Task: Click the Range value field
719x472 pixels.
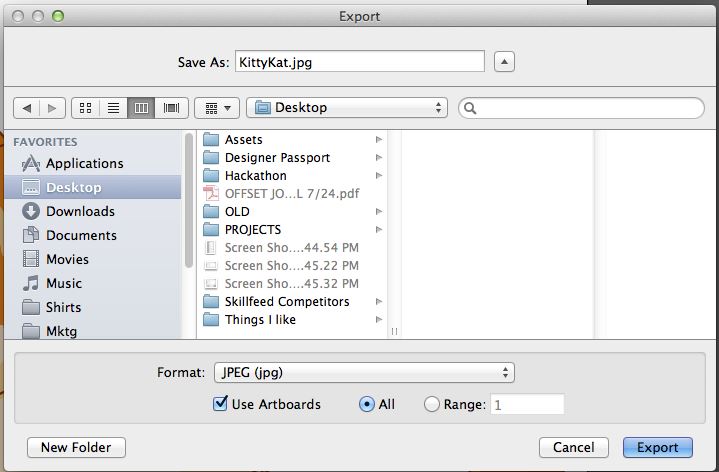Action: pos(527,404)
